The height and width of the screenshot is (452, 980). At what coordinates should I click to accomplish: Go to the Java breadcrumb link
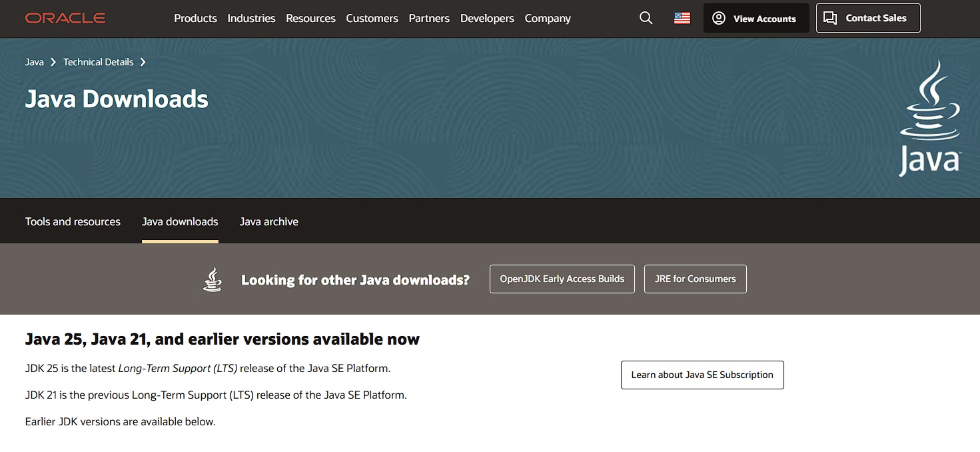click(35, 62)
